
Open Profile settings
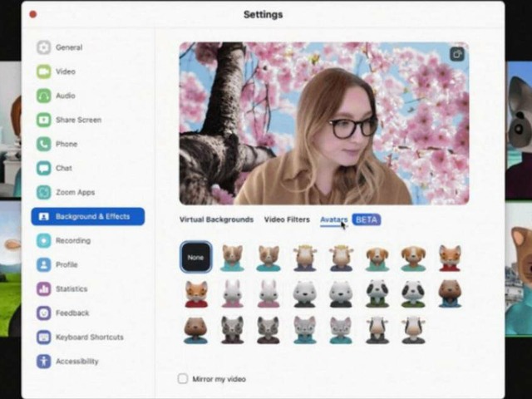66,264
